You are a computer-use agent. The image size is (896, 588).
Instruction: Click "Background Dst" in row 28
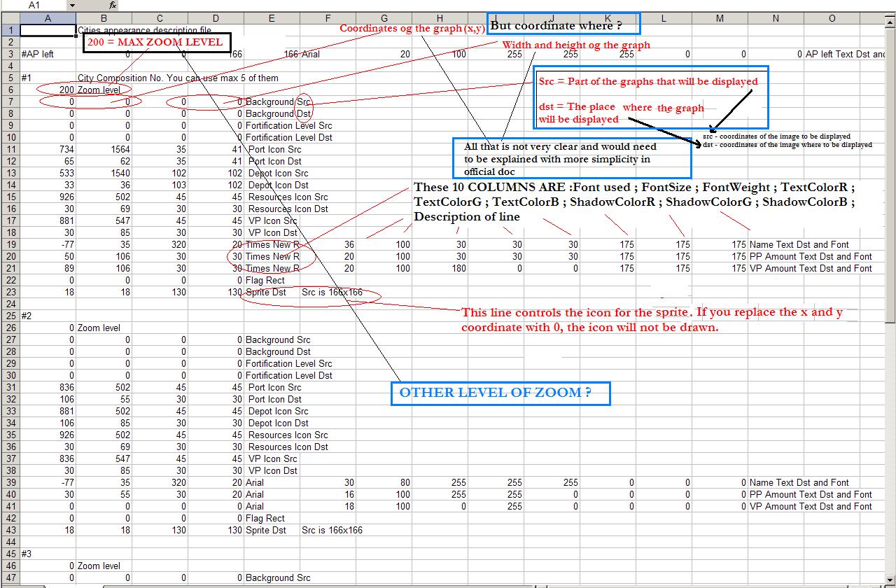point(279,351)
